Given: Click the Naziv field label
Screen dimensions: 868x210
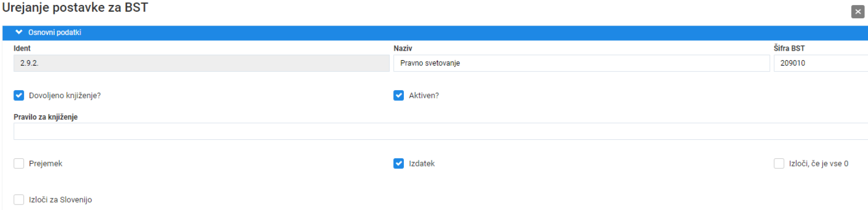Looking at the screenshot, I should click(403, 48).
